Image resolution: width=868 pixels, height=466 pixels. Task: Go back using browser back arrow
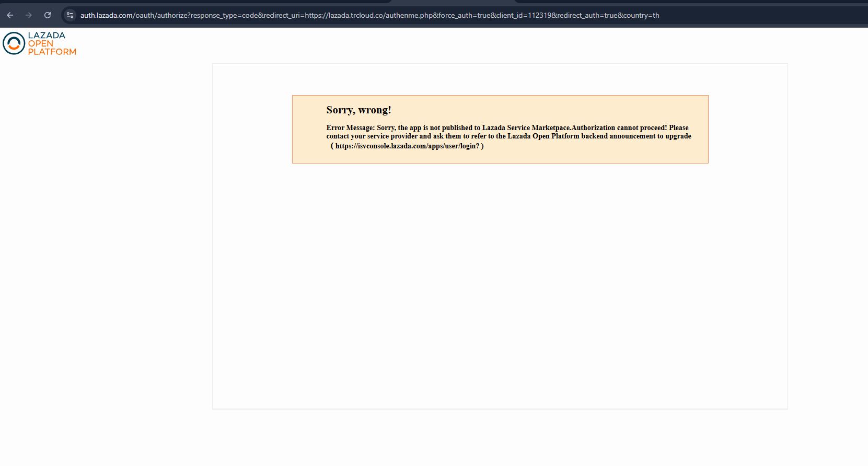tap(10, 15)
